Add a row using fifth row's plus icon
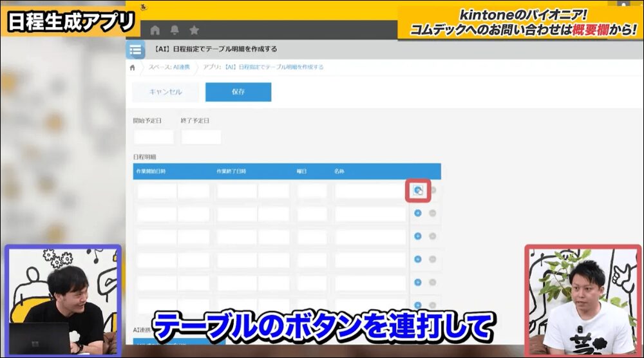The height and width of the screenshot is (358, 644). tap(418, 282)
